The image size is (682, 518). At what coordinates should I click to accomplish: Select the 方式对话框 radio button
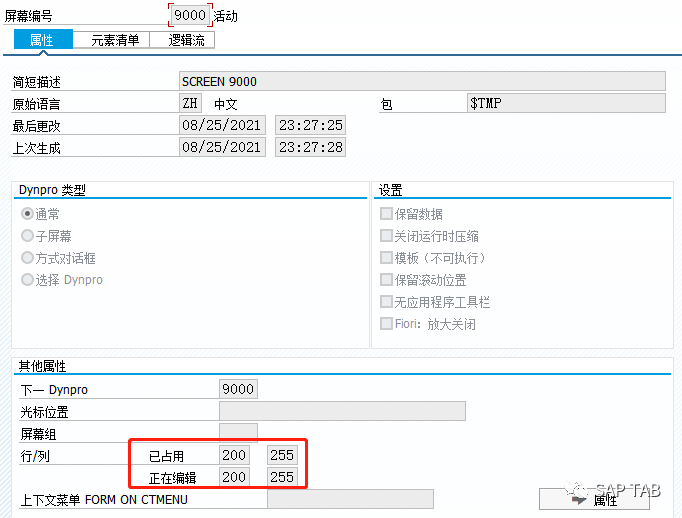tap(27, 257)
